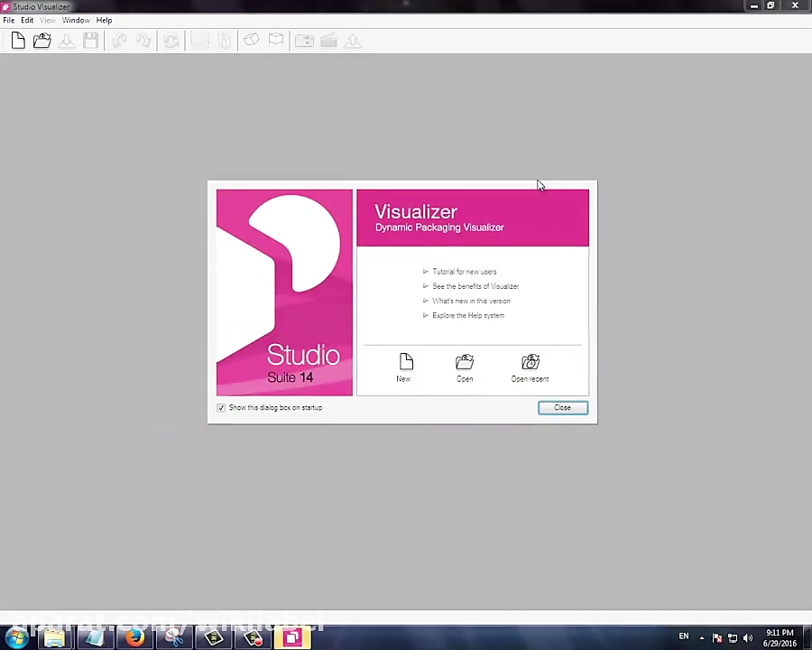The image size is (812, 650).
Task: Click the New document toolbar icon
Action: pos(18,41)
